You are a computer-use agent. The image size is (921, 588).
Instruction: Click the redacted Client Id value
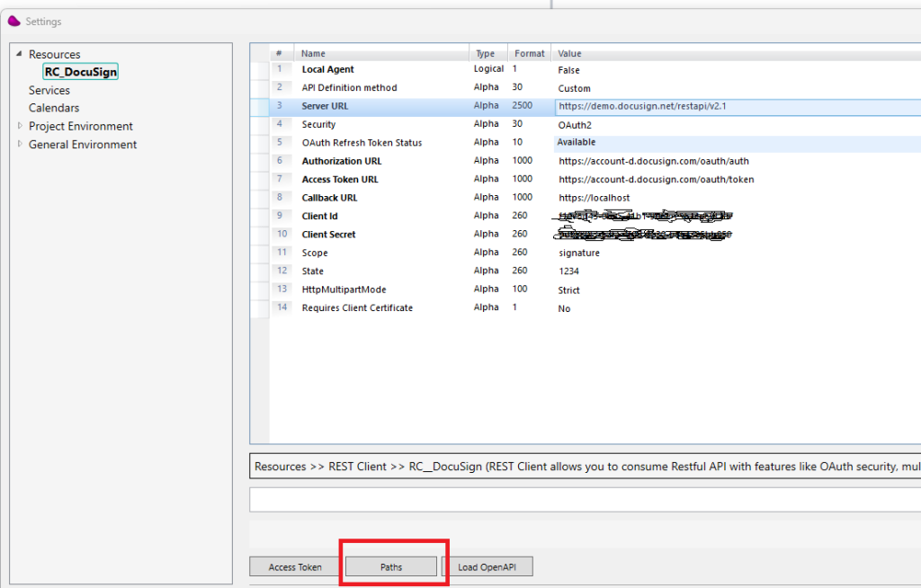[643, 216]
